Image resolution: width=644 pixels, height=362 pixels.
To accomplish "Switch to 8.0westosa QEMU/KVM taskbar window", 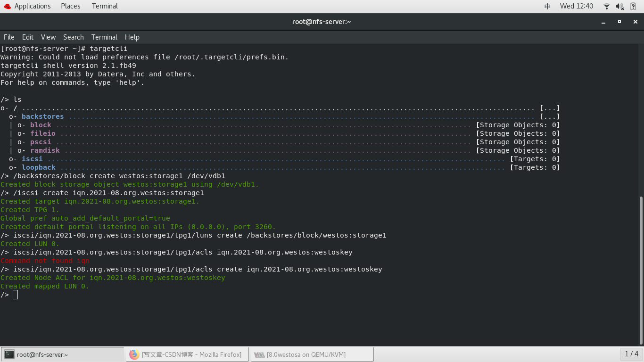I will (x=313, y=354).
